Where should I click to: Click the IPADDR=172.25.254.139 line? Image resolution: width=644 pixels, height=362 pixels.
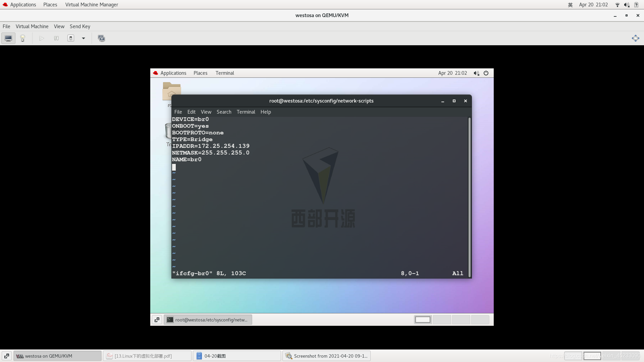(211, 146)
